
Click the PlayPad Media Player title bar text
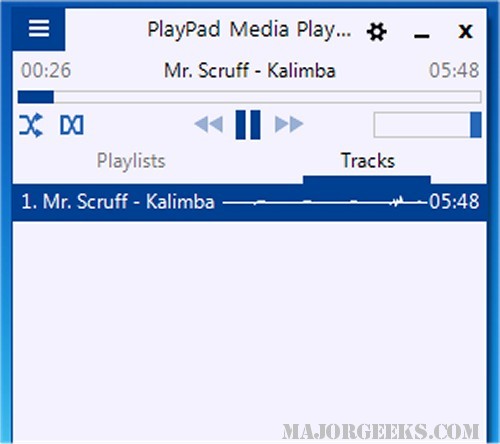[249, 30]
